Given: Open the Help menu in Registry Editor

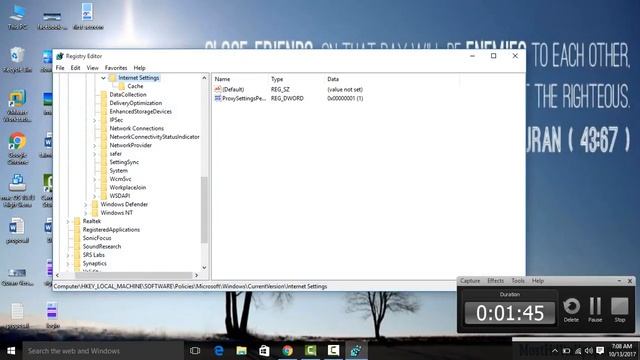Looking at the screenshot, I should [x=139, y=68].
